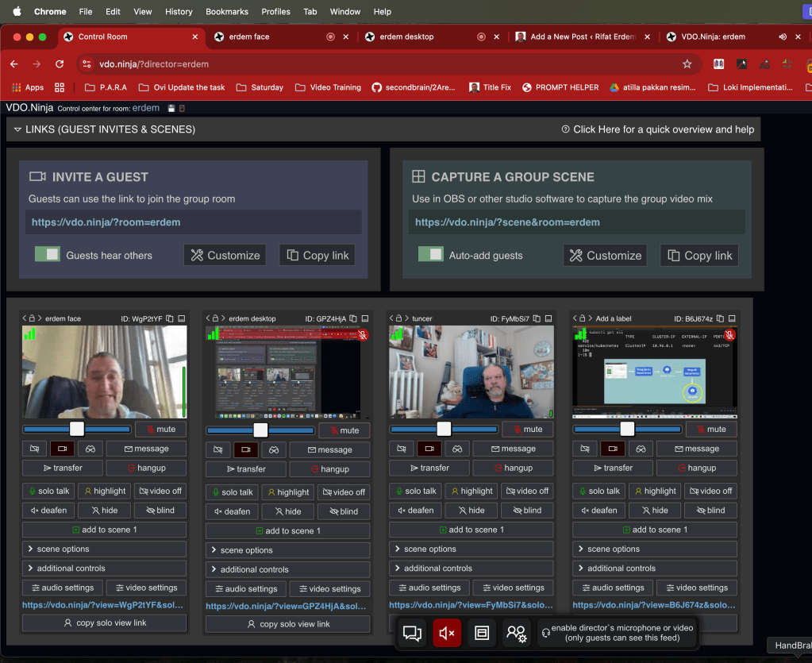The image size is (812, 663).
Task: Click the Add a label text field
Action: (x=613, y=318)
